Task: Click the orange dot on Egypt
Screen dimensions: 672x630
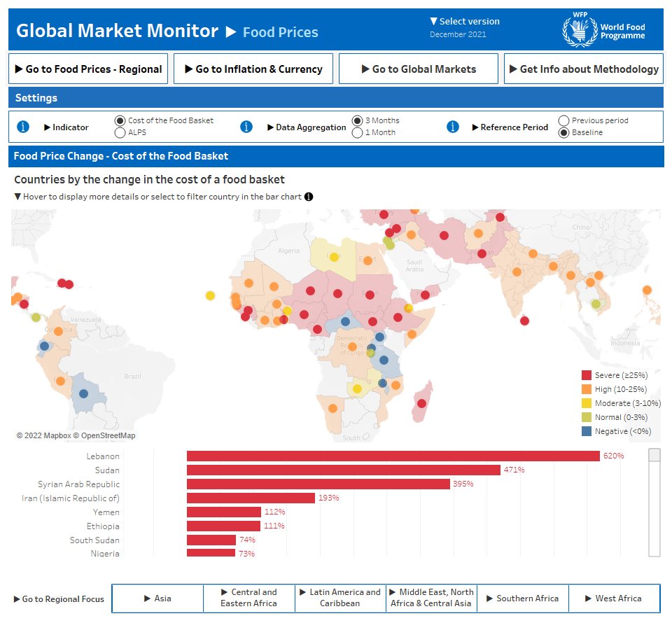Action: [x=367, y=260]
